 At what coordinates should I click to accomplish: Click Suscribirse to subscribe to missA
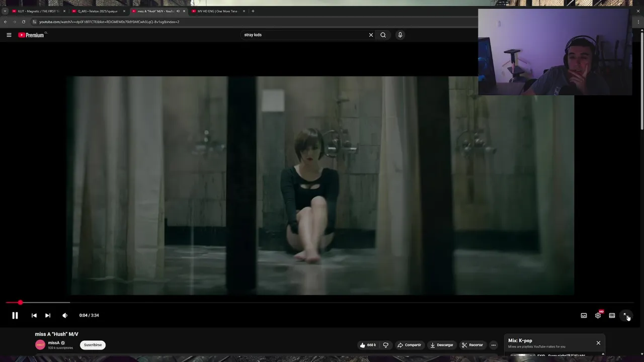[93, 345]
